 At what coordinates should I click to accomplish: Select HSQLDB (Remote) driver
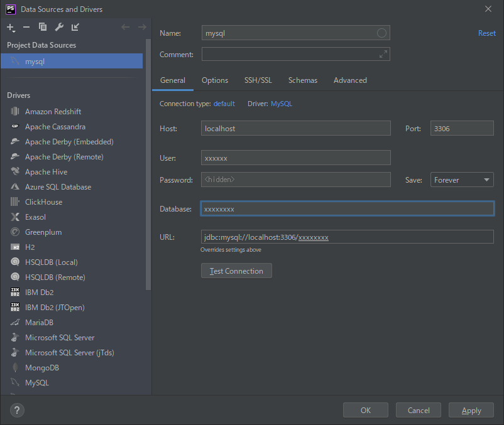(72, 277)
